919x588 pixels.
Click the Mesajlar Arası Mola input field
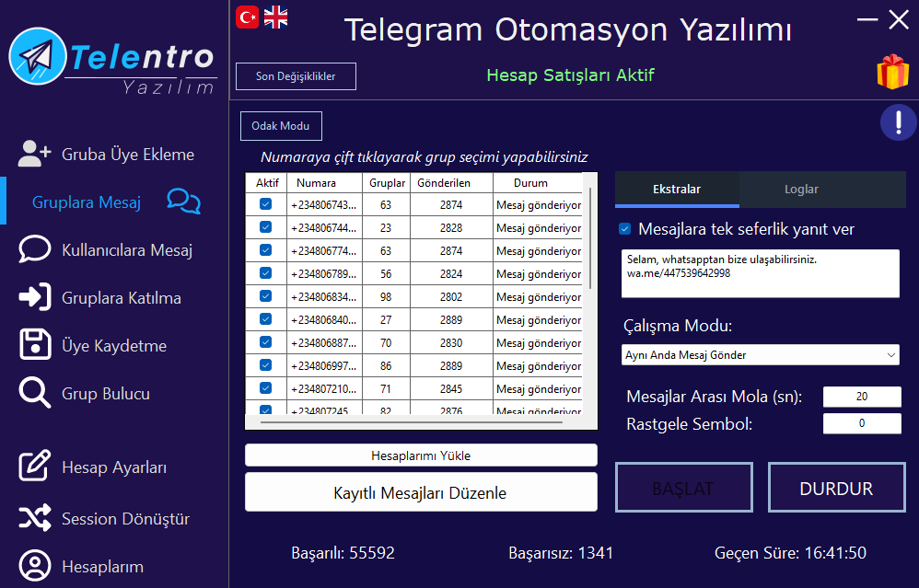click(862, 397)
